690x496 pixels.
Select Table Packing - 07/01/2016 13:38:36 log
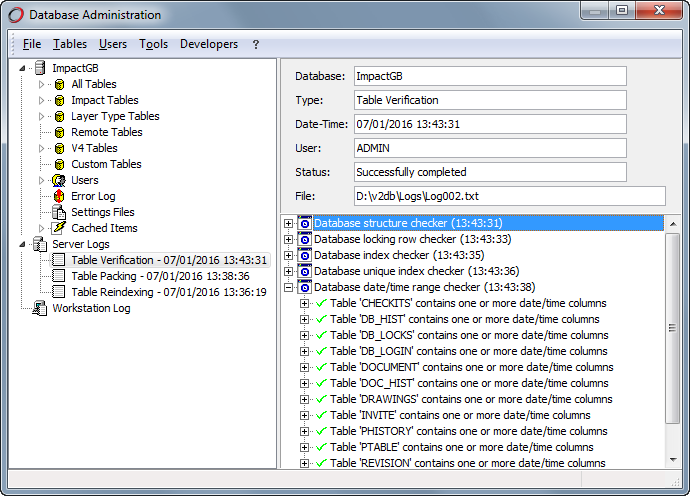coord(160,276)
